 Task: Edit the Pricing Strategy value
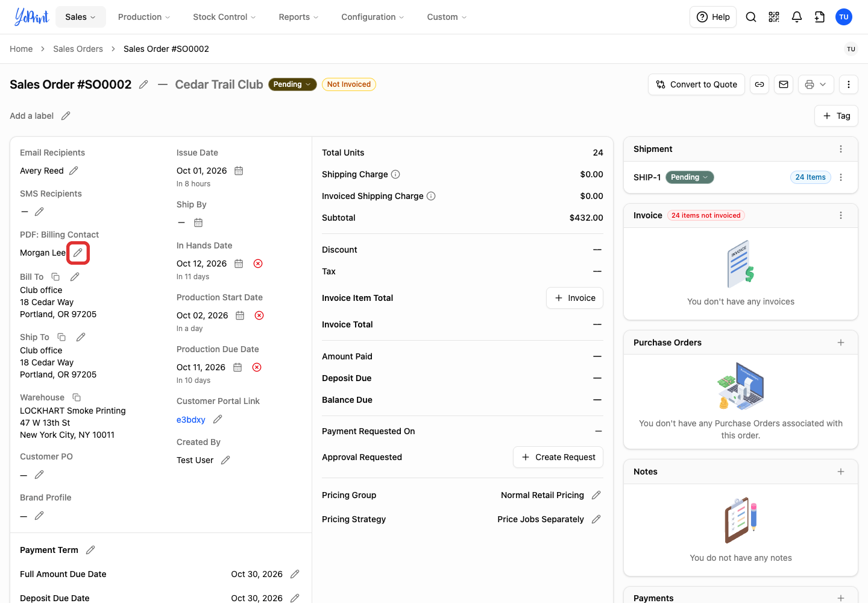(x=596, y=519)
